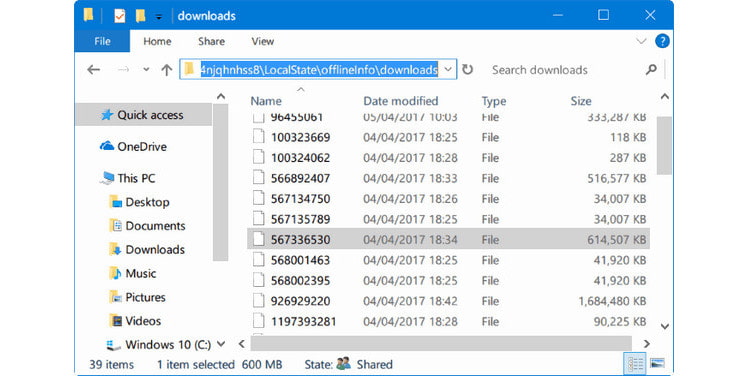Go forward with the right arrow
This screenshot has height=376, width=750.
click(123, 70)
